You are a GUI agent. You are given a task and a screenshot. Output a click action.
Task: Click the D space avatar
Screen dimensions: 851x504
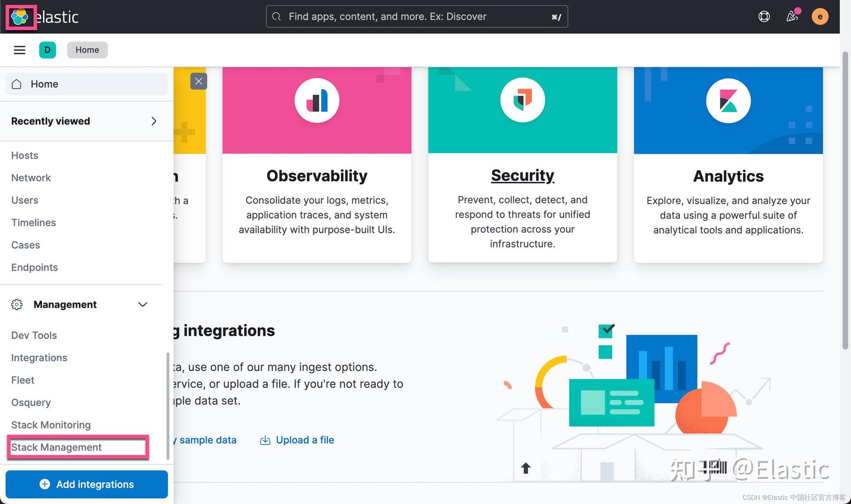click(x=48, y=50)
